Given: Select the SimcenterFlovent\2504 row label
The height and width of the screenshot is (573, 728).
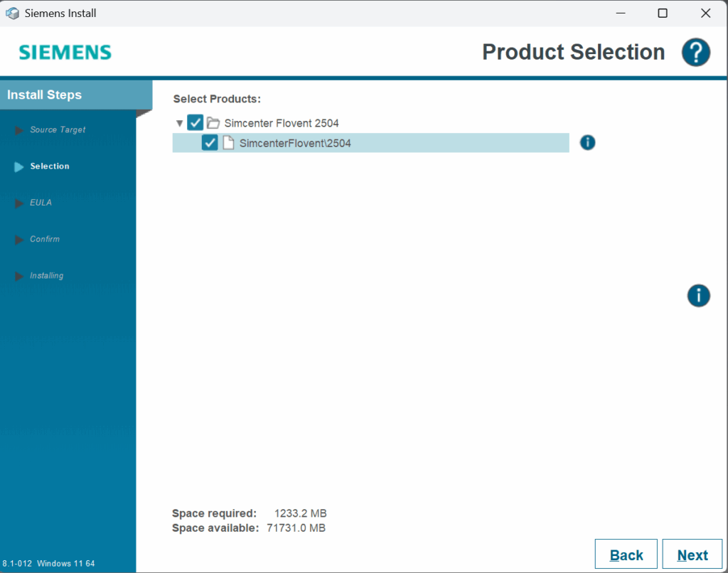Looking at the screenshot, I should (295, 143).
